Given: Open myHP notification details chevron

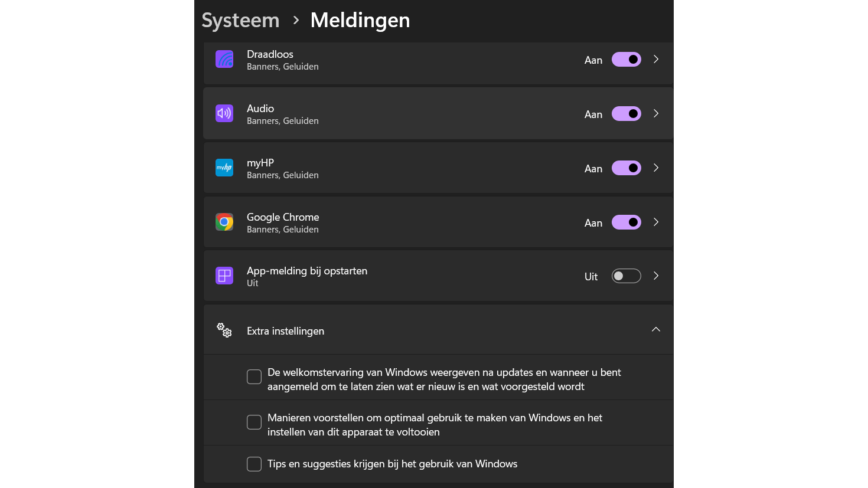Looking at the screenshot, I should pyautogui.click(x=655, y=168).
